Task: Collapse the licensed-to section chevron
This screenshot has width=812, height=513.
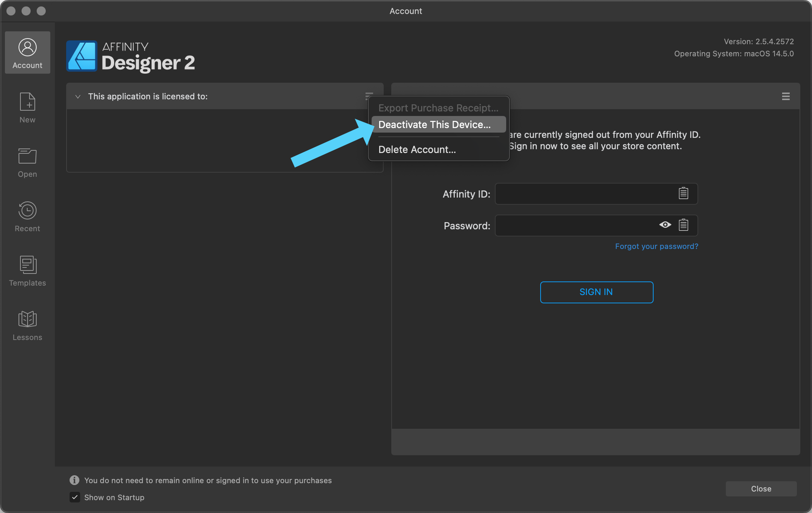Action: (x=78, y=97)
